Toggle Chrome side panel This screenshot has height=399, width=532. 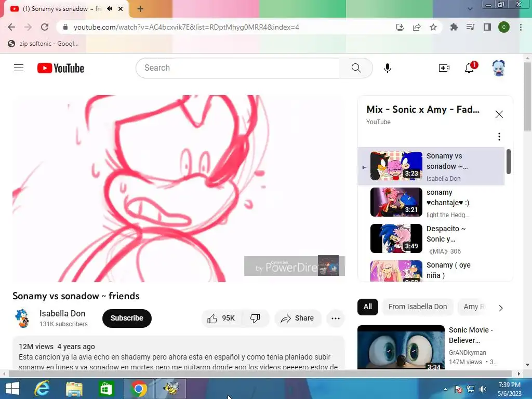click(487, 27)
